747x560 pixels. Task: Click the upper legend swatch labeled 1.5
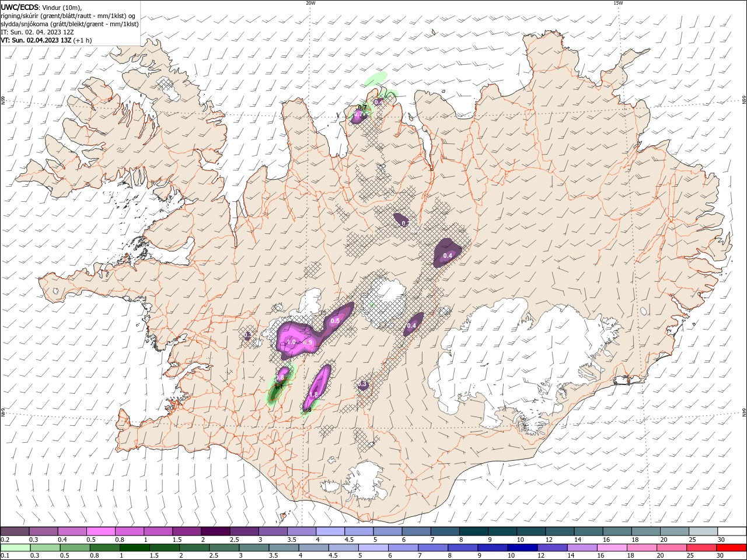[187, 531]
